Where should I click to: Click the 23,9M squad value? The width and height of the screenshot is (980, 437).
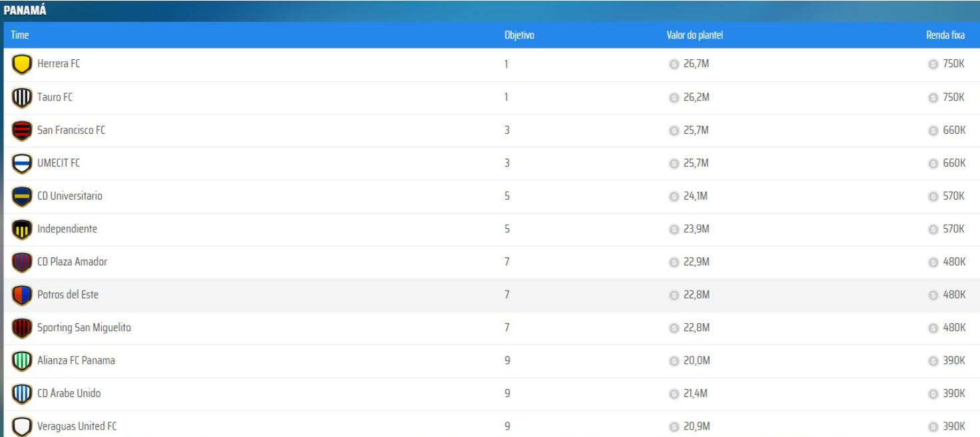[696, 229]
